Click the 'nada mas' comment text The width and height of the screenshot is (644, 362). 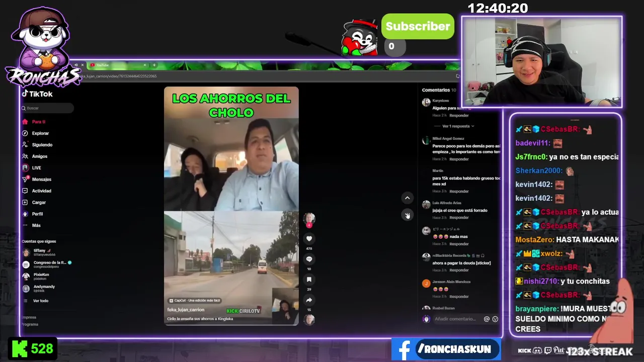tap(458, 236)
